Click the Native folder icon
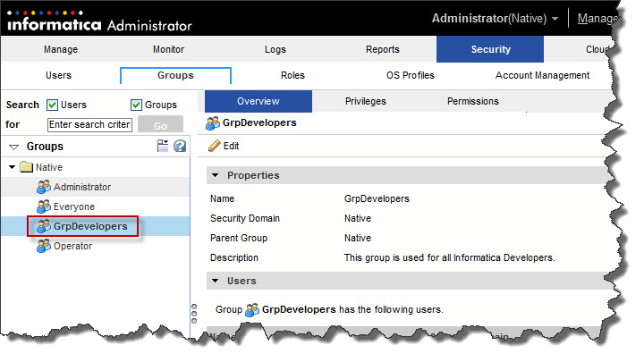The width and height of the screenshot is (644, 362). coord(26,167)
